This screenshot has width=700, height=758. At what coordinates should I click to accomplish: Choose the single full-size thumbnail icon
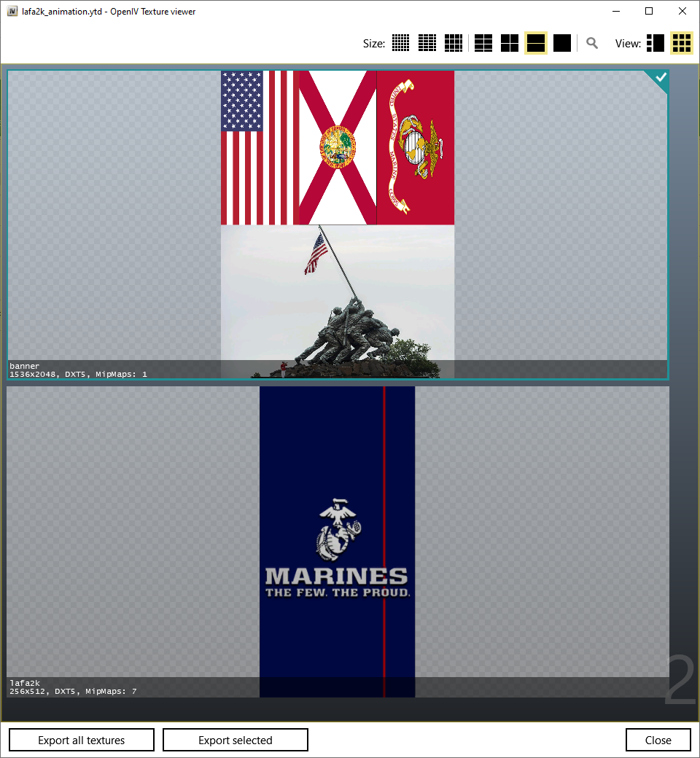pyautogui.click(x=562, y=43)
